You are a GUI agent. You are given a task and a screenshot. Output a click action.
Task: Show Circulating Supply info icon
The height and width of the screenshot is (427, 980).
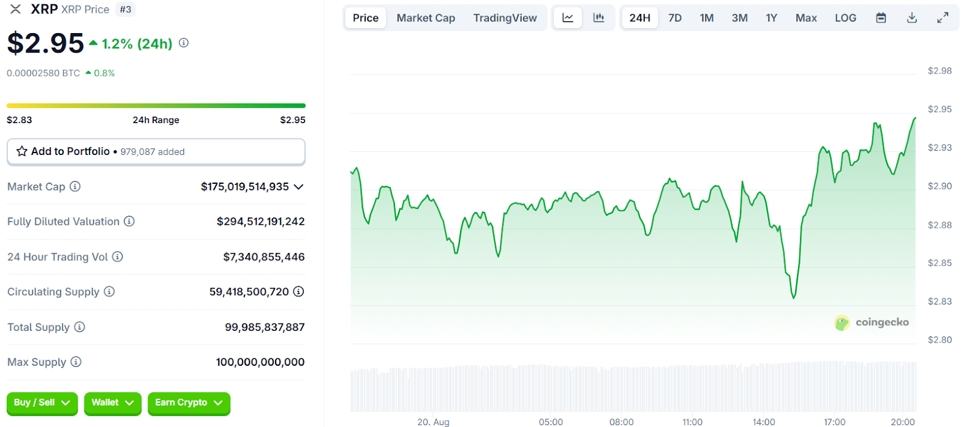(x=109, y=292)
